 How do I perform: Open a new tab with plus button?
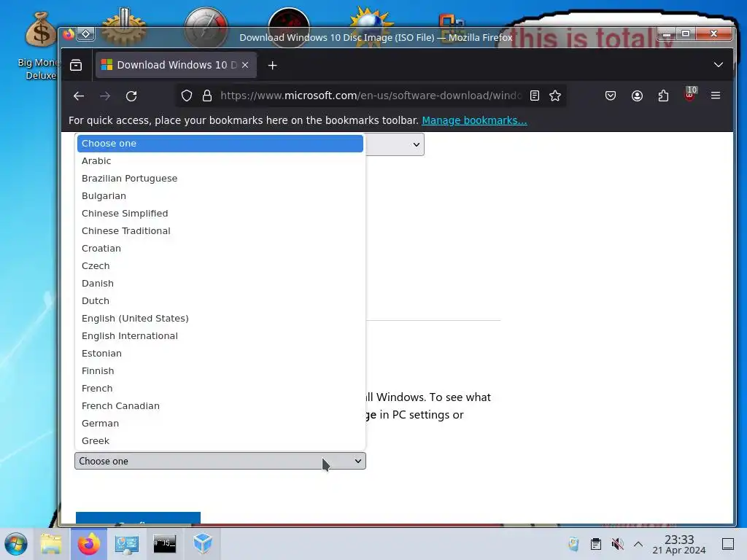pos(273,65)
